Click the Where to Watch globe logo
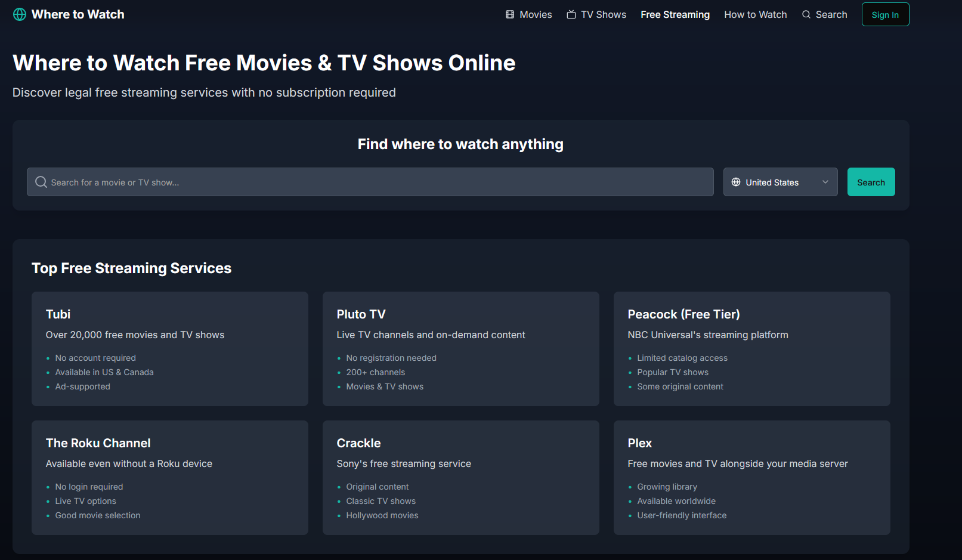962x560 pixels. click(x=19, y=14)
